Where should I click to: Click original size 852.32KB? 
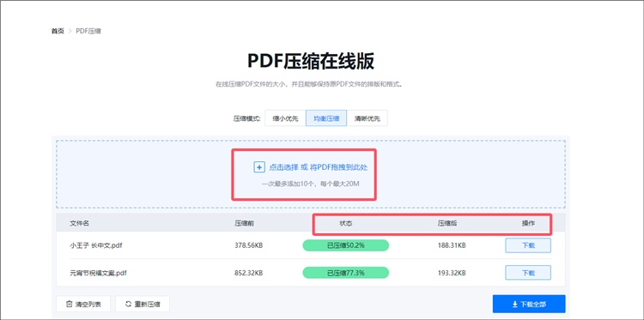[248, 273]
